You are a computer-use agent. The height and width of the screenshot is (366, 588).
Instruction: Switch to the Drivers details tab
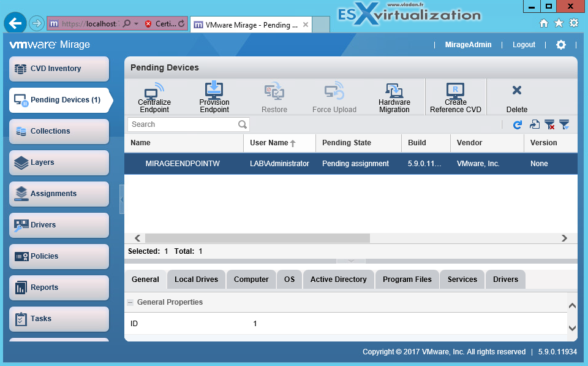505,280
